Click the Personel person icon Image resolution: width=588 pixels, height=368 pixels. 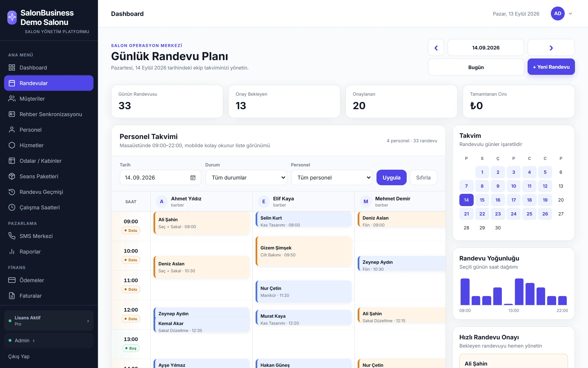coord(12,130)
